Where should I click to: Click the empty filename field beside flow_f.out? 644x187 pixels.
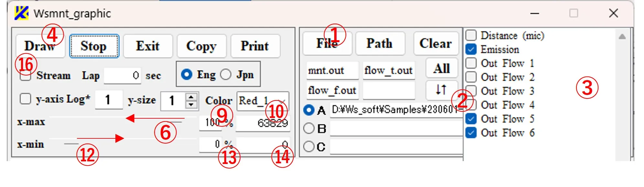389,90
